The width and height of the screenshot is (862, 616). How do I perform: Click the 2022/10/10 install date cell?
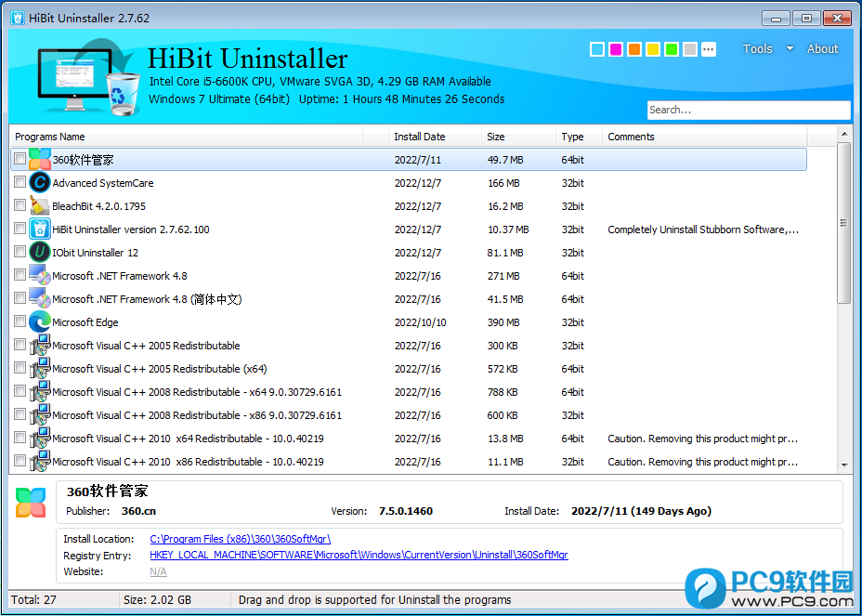tap(421, 322)
